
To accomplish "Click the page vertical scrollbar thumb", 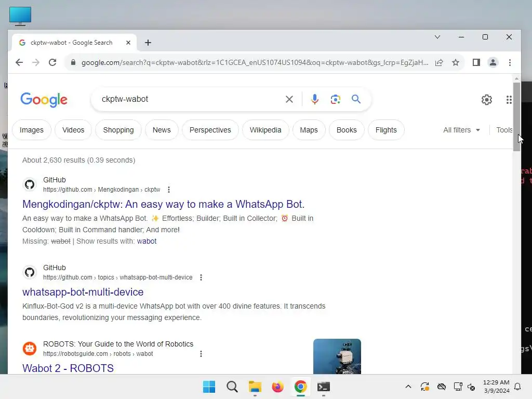I will click(x=516, y=117).
